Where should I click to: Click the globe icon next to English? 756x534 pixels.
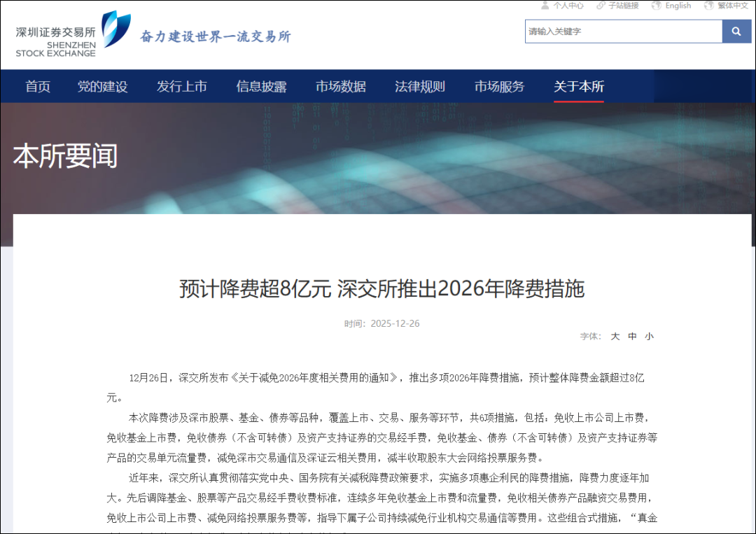(657, 5)
